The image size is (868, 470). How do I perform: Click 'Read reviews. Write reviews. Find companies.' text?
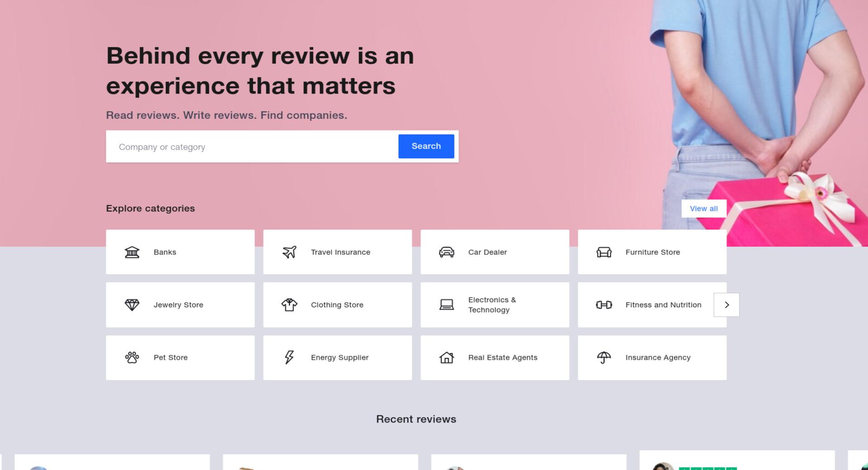[226, 115]
